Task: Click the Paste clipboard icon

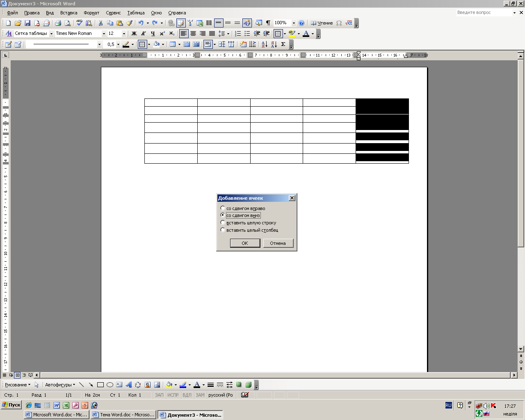Action: click(x=120, y=23)
